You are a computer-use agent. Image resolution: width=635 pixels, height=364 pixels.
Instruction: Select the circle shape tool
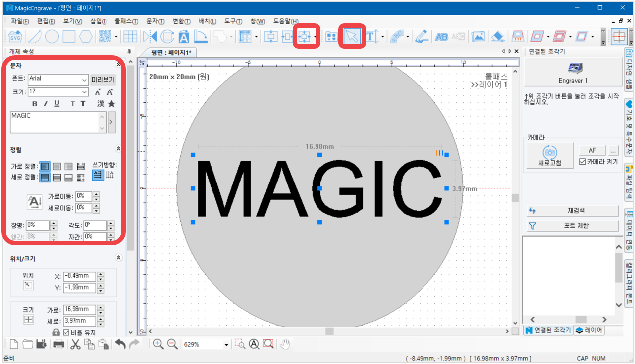(52, 37)
